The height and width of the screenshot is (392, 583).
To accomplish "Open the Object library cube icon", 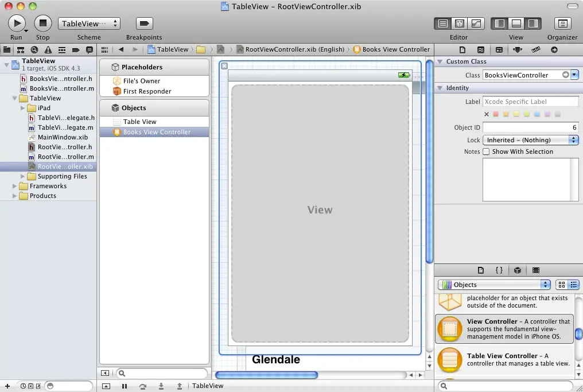I will [518, 270].
